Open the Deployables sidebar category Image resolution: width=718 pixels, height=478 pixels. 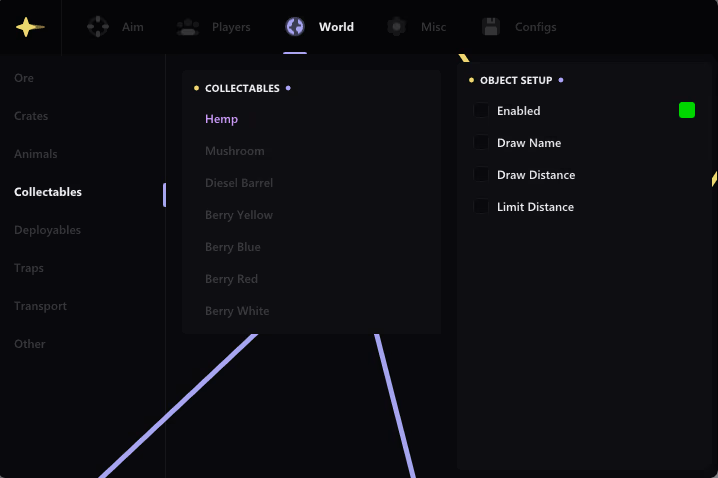tap(48, 230)
